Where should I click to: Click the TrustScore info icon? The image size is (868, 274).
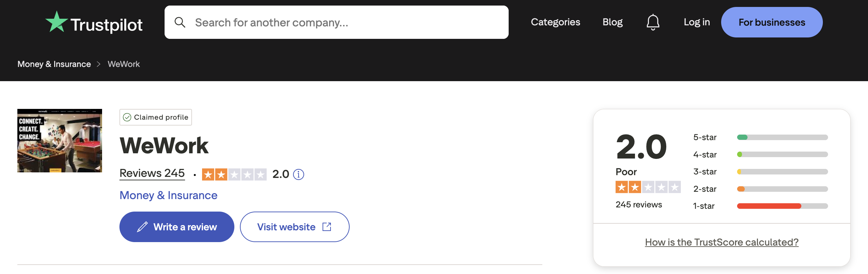pyautogui.click(x=299, y=174)
